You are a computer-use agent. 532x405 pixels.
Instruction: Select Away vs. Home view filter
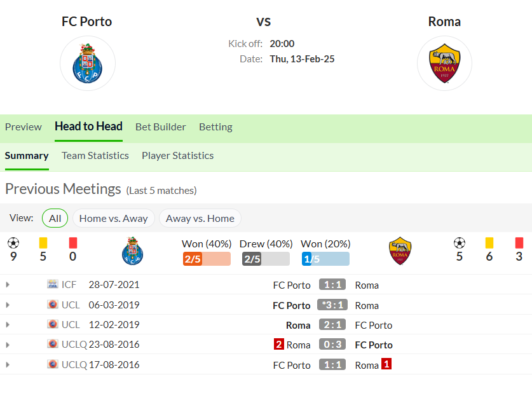tap(200, 218)
